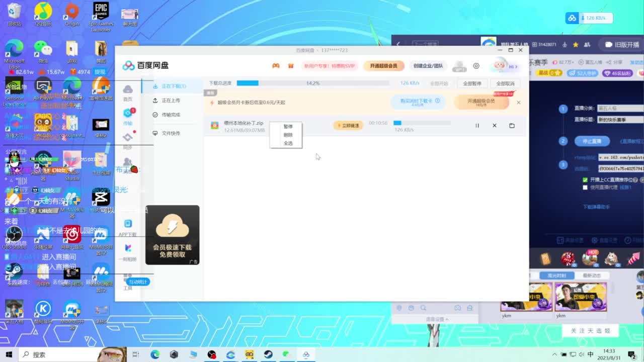This screenshot has width=644, height=362.
Task: Click the overall download progress bar
Action: click(312, 83)
